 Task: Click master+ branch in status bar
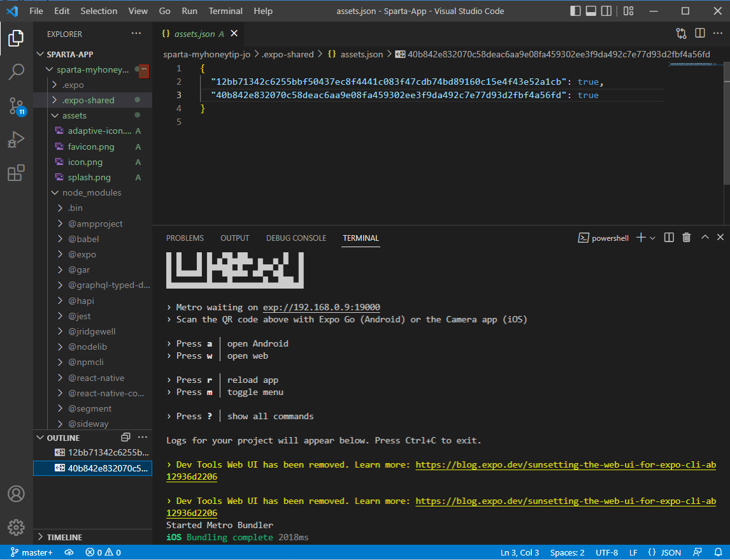[x=32, y=552]
